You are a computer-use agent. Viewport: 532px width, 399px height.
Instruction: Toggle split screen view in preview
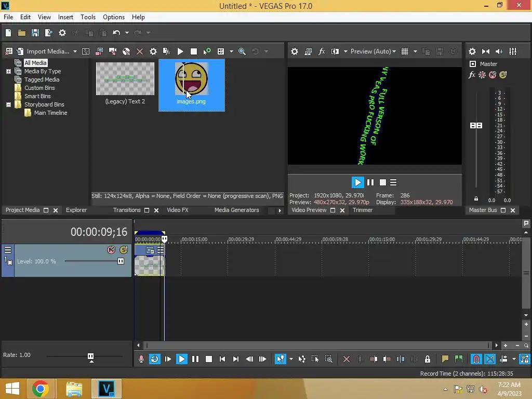[335, 51]
